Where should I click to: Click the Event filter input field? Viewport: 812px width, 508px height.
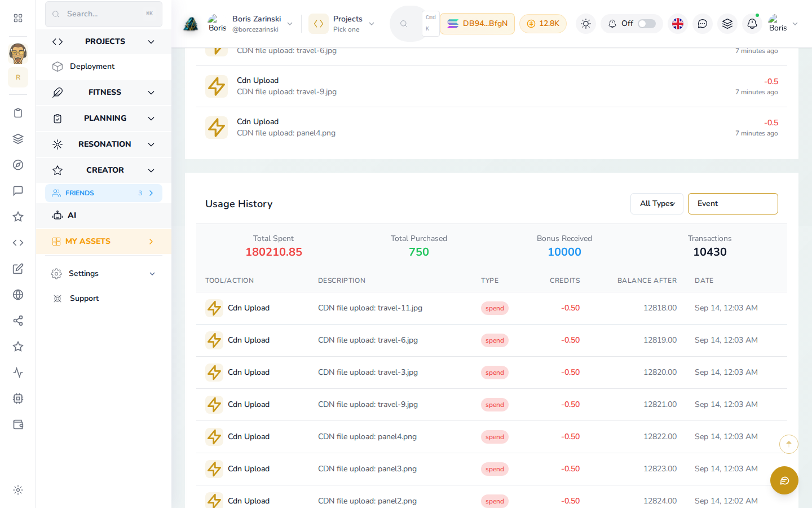733,204
